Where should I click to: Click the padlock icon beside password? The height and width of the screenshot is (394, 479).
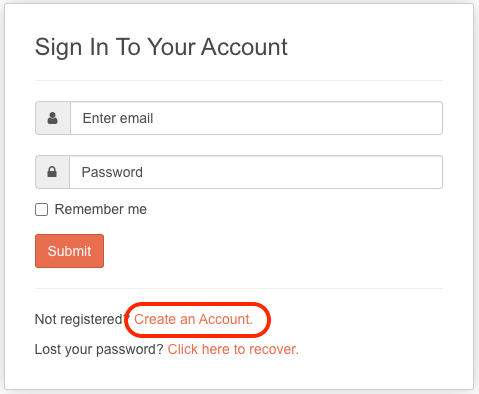point(52,172)
